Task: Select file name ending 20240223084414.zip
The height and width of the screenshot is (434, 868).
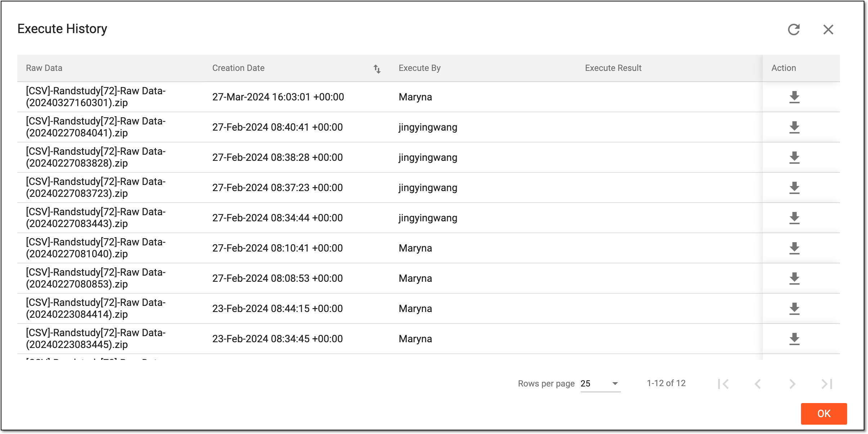Action: coord(96,308)
